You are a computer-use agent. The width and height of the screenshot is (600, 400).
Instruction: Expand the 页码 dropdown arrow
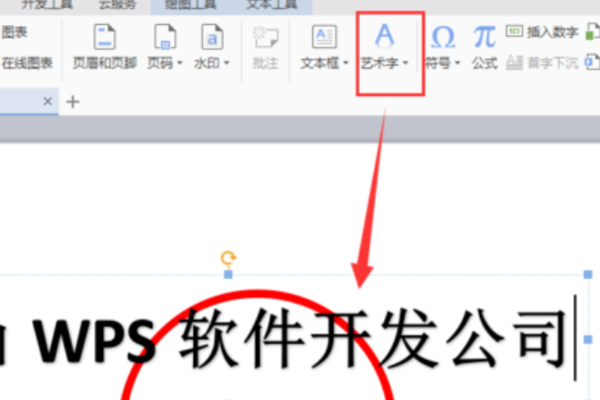pos(180,63)
